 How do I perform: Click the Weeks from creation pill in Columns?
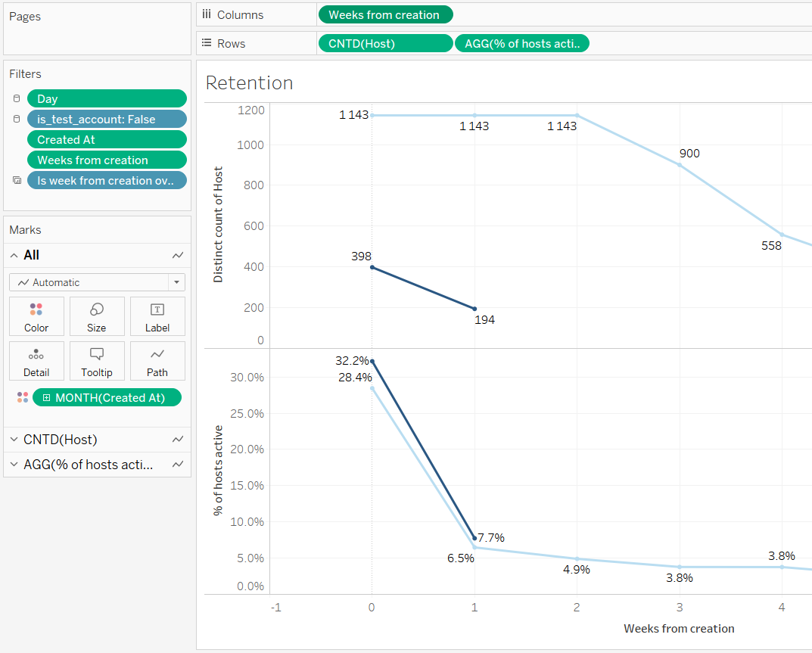(385, 15)
